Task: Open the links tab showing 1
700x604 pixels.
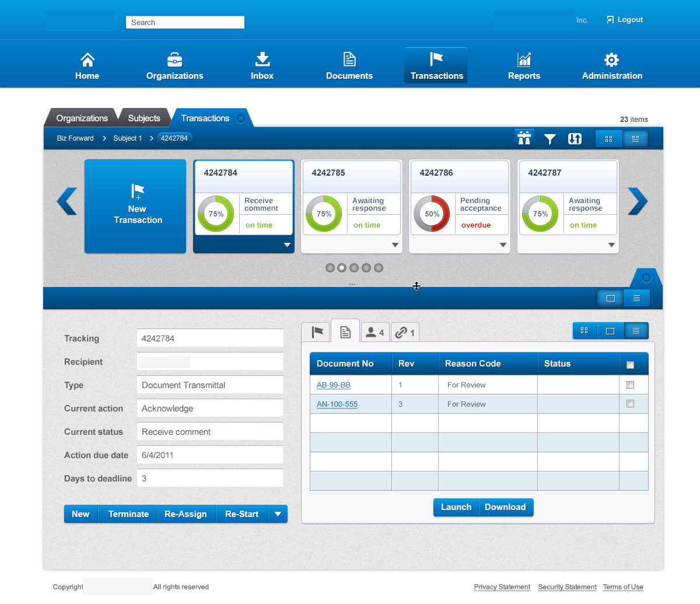Action: point(404,333)
